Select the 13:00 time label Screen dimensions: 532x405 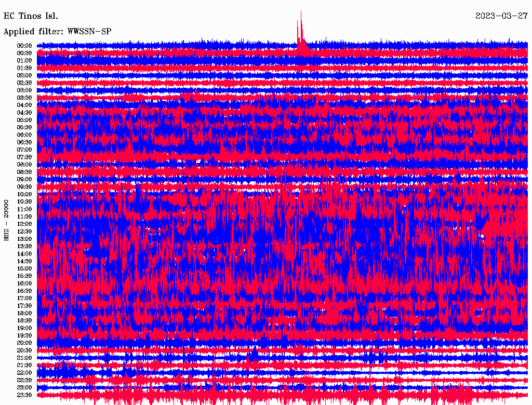[x=24, y=239]
